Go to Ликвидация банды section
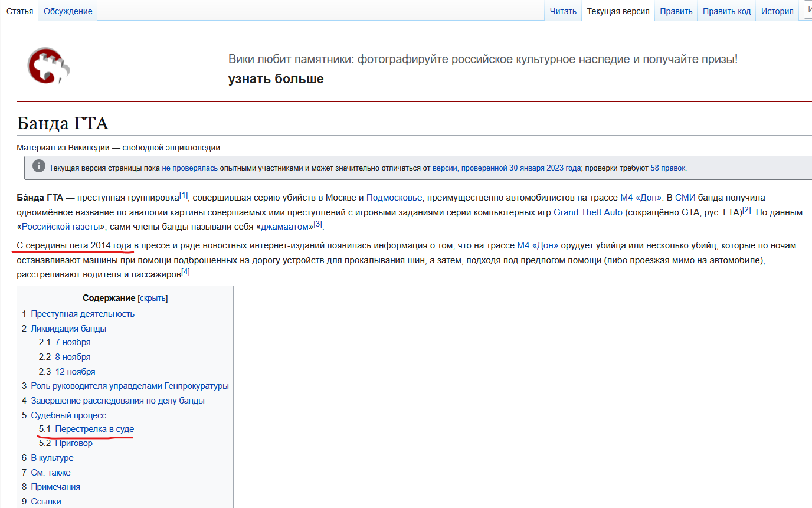The image size is (812, 508). (x=68, y=329)
